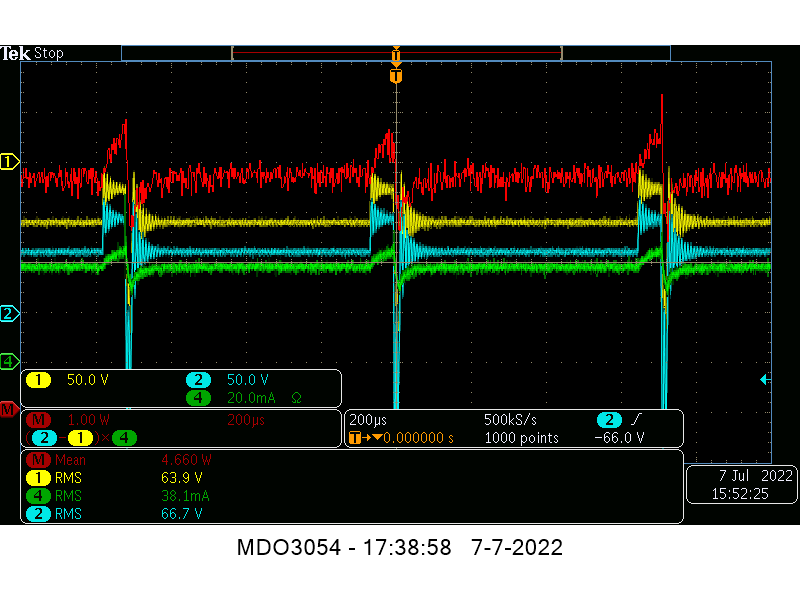Click the channel 1 ground marker on left edge

(9, 162)
